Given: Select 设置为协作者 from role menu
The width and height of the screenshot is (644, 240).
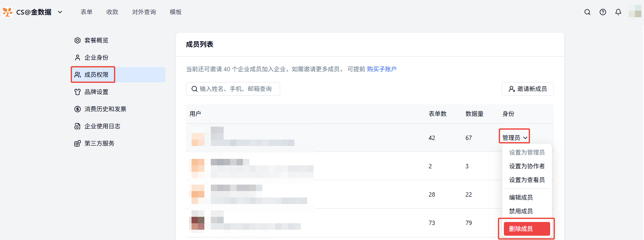Looking at the screenshot, I should 527,166.
